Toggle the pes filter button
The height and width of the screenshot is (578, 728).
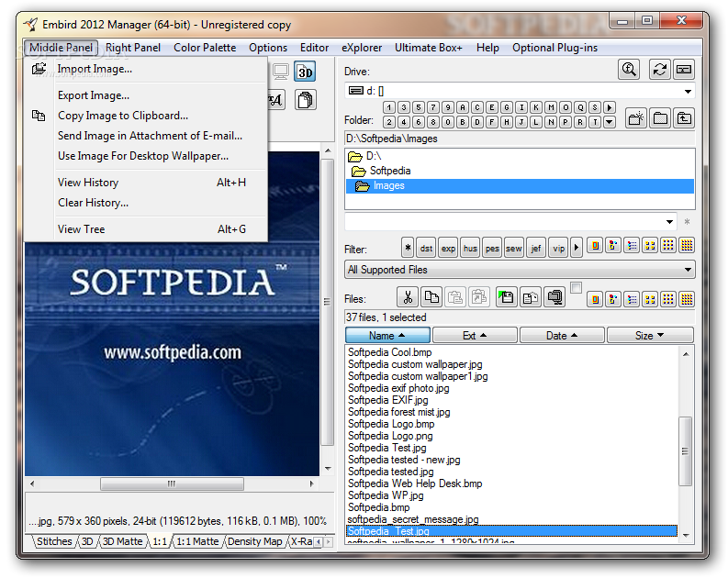click(492, 248)
